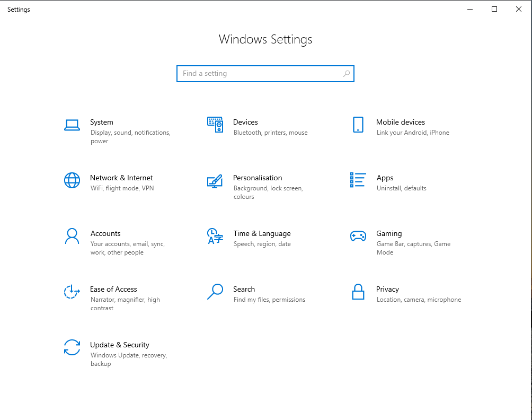Image resolution: width=532 pixels, height=420 pixels.
Task: Open the Mobile devices heading
Action: pyautogui.click(x=401, y=122)
